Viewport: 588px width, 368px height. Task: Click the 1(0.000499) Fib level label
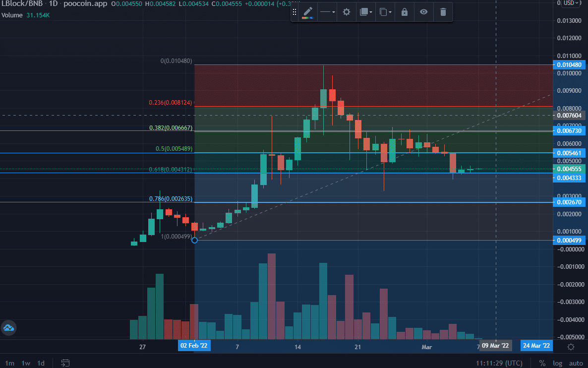176,237
